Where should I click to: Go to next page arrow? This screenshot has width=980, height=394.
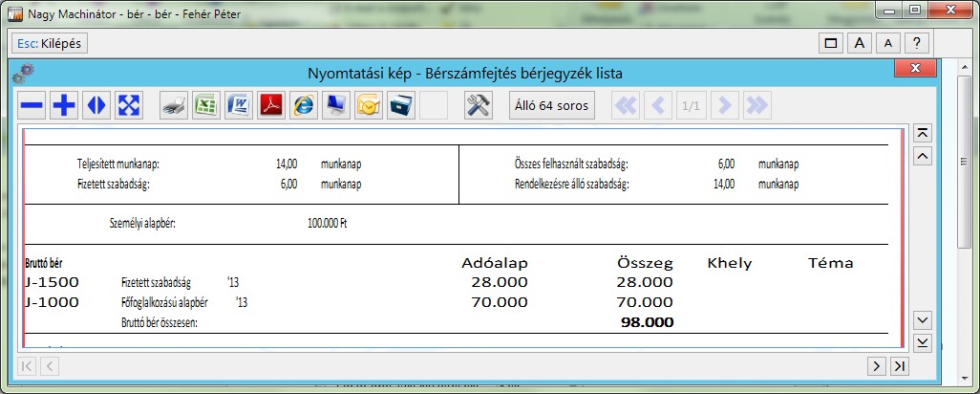click(724, 106)
